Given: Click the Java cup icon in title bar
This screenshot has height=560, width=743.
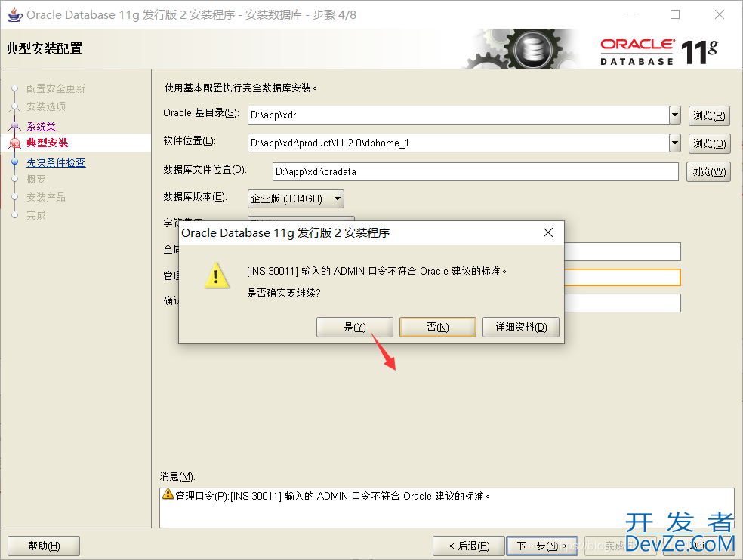Looking at the screenshot, I should tap(14, 14).
